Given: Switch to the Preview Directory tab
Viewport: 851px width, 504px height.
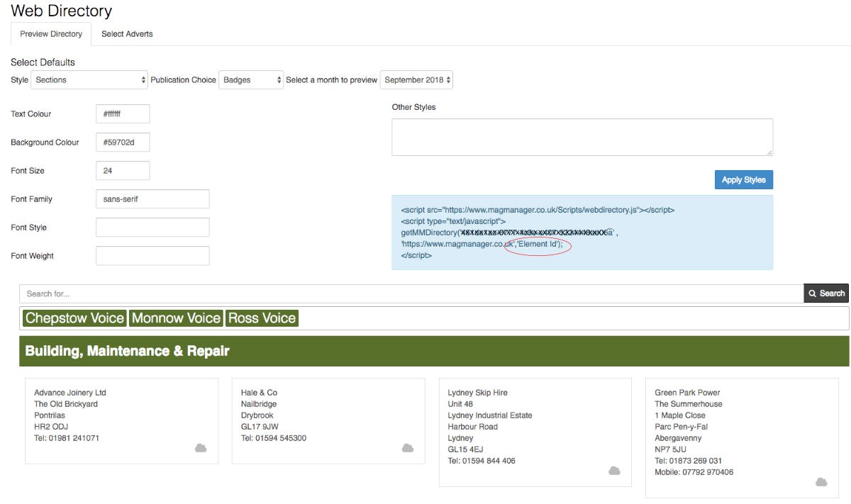Looking at the screenshot, I should click(x=51, y=34).
